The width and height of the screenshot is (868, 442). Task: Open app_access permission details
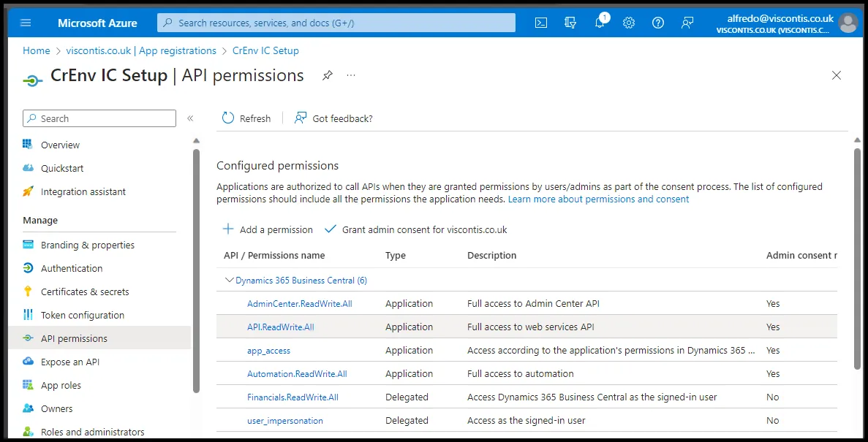(x=268, y=351)
